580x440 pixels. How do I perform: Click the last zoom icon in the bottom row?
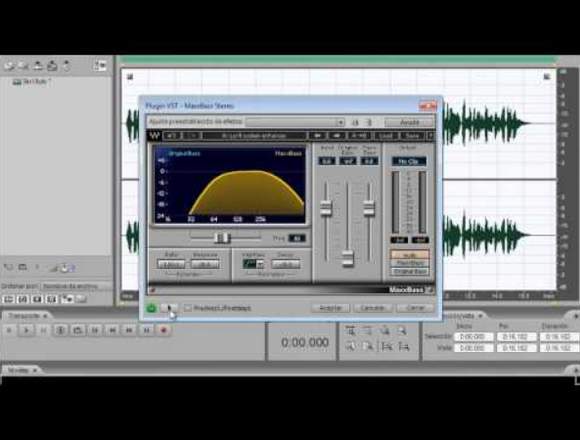click(x=404, y=346)
